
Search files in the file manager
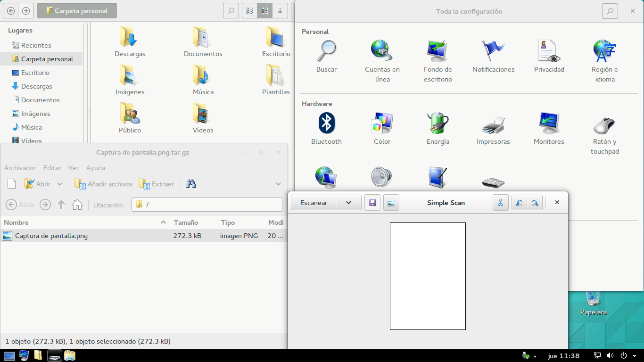coord(231,10)
